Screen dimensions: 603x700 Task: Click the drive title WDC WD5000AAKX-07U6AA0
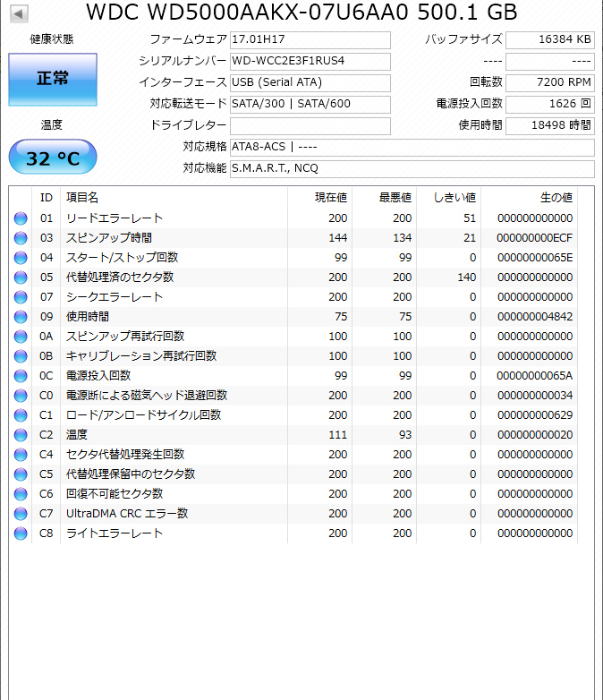click(x=247, y=12)
